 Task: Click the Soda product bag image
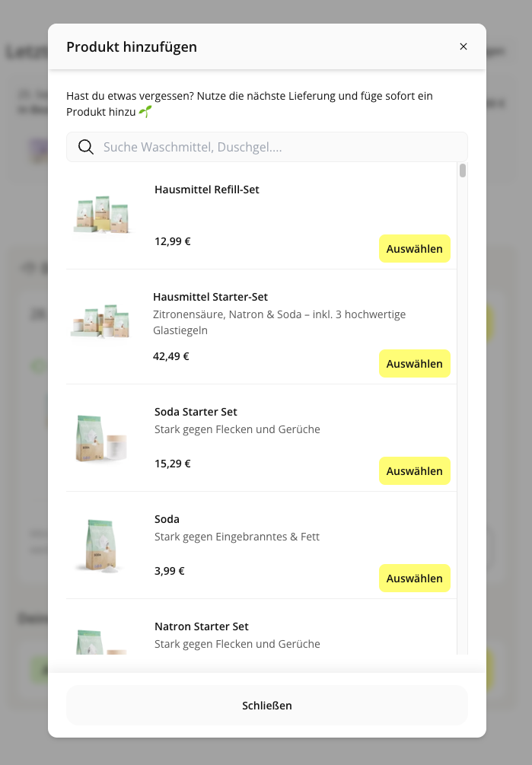click(x=101, y=546)
